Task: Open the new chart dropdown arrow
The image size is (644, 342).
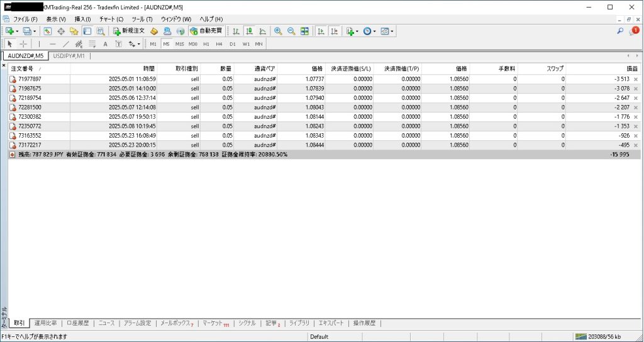Action: [16, 31]
